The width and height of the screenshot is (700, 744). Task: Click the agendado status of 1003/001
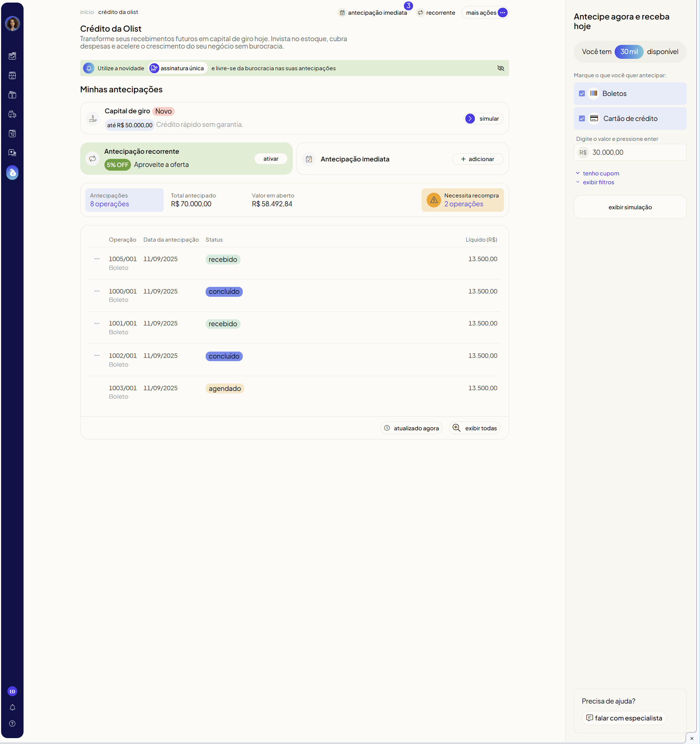tap(225, 389)
